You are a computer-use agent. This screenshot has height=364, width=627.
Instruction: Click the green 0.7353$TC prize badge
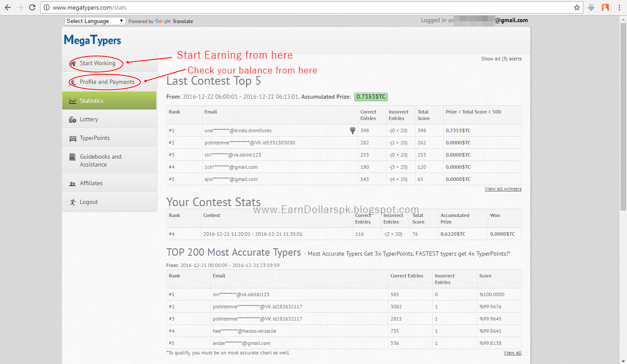(371, 97)
